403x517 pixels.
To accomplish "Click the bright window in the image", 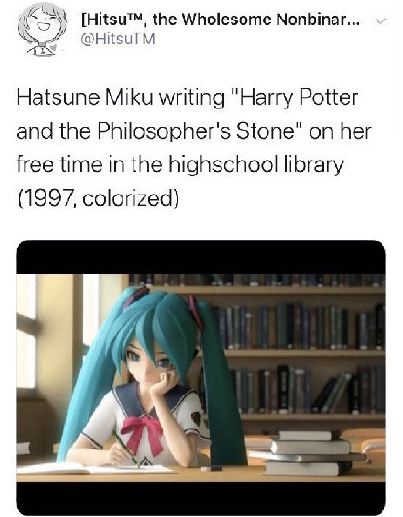I will (x=26, y=332).
